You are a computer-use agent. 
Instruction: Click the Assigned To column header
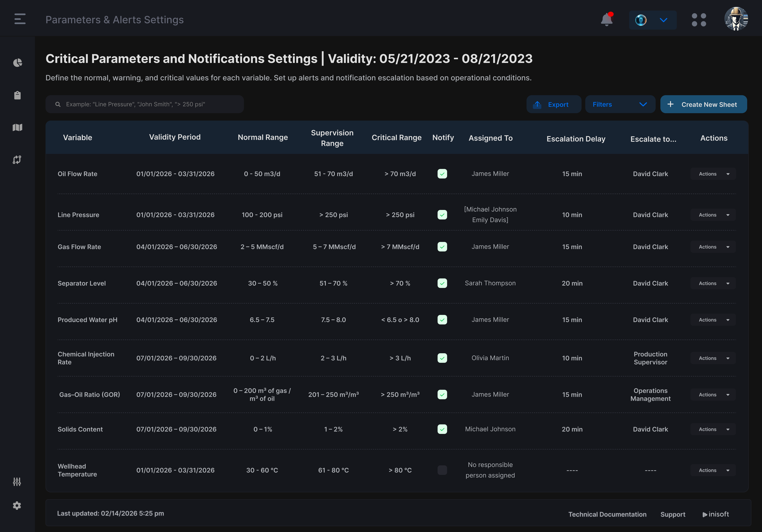click(x=491, y=138)
